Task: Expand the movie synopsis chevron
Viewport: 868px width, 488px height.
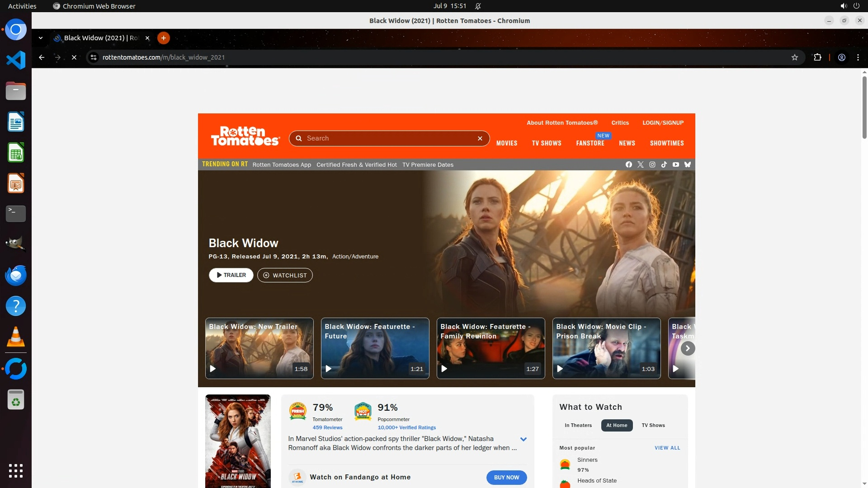Action: (523, 439)
